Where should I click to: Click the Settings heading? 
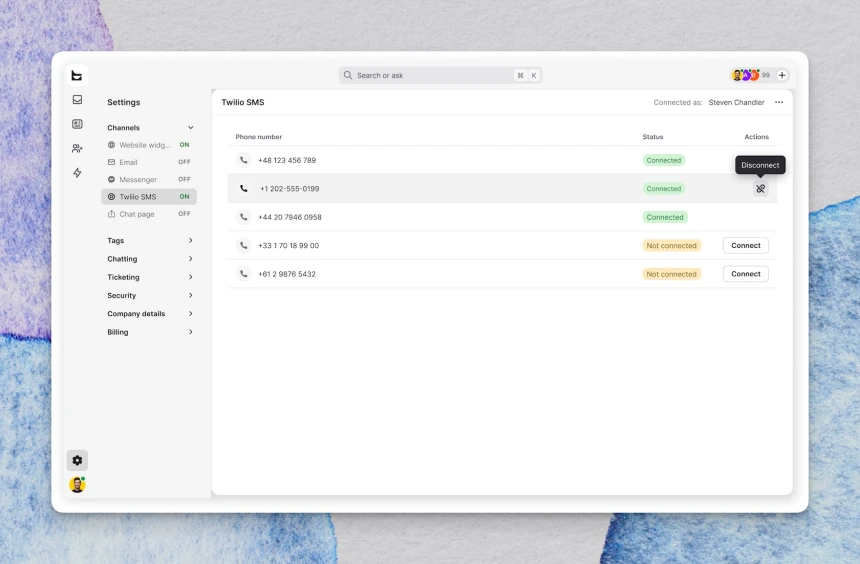point(123,102)
